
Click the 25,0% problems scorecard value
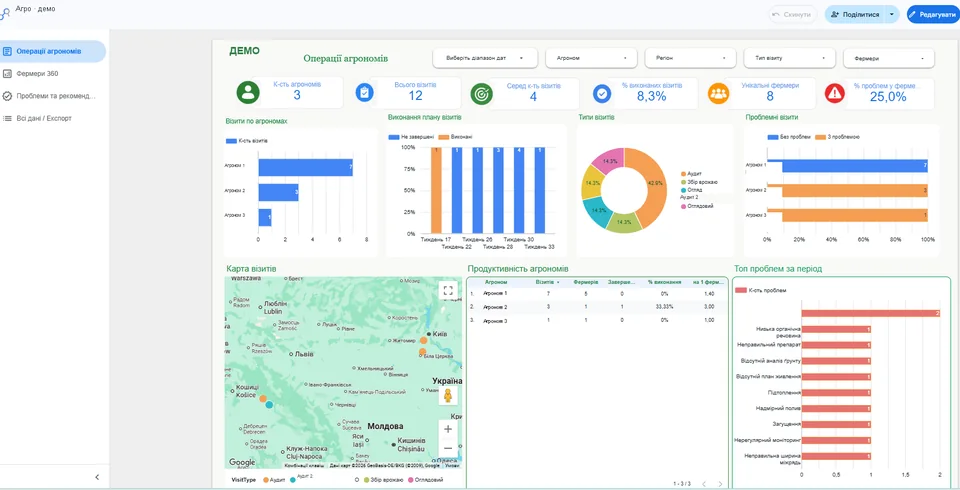click(x=888, y=96)
